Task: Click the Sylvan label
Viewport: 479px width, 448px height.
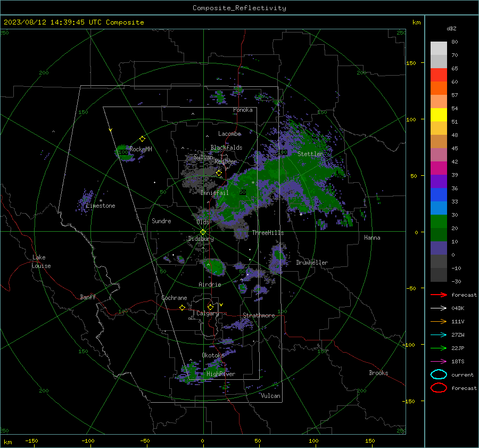Action: pos(203,157)
